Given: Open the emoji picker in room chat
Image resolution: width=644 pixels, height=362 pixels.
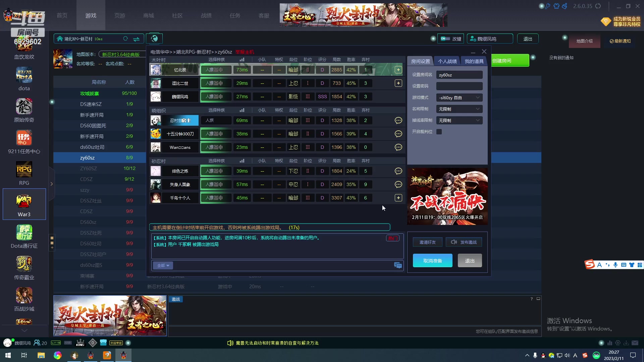Looking at the screenshot, I should tap(398, 265).
